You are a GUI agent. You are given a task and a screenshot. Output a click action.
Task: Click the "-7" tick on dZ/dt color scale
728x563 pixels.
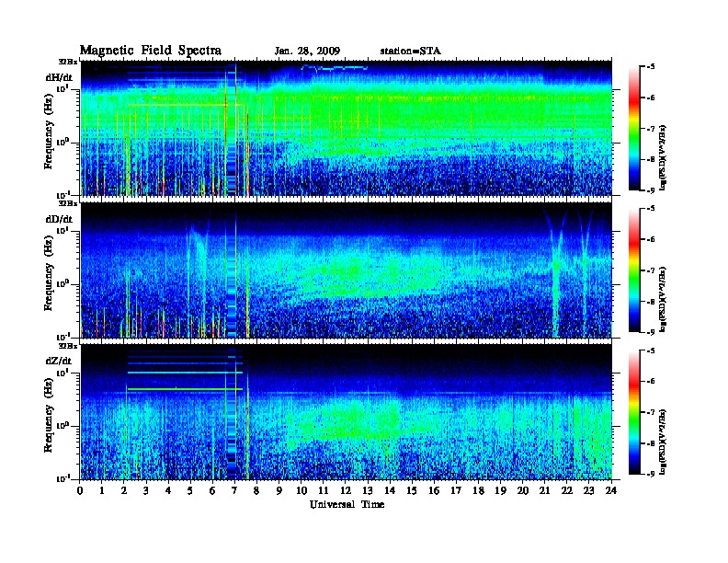tap(651, 412)
